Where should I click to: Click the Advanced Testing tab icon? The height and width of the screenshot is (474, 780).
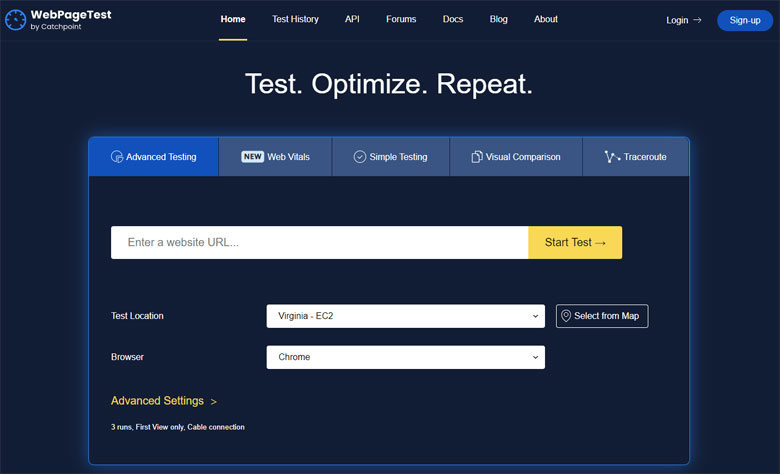[117, 157]
